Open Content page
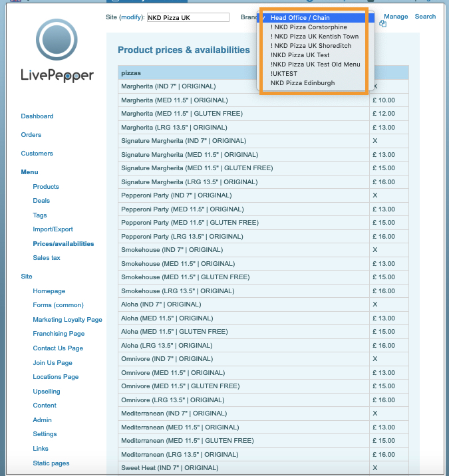 tap(45, 406)
